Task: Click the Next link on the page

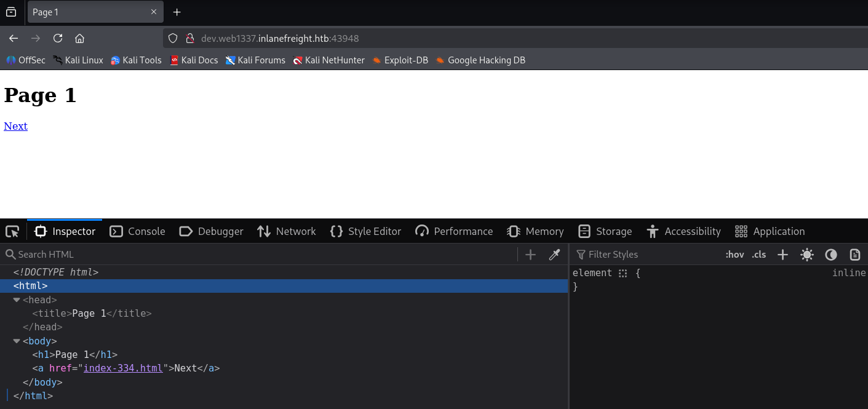Action: point(15,126)
